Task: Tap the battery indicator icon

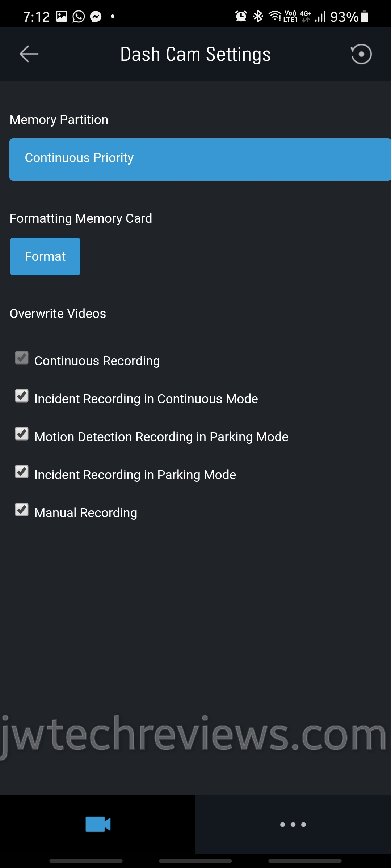Action: (365, 16)
